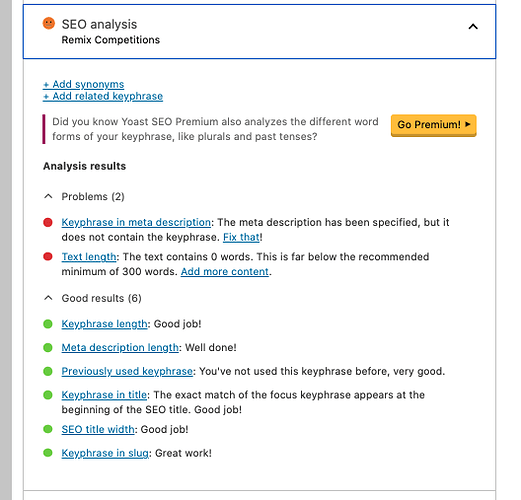Open the Previously used keyphrase link
This screenshot has width=521, height=500.
(x=127, y=371)
